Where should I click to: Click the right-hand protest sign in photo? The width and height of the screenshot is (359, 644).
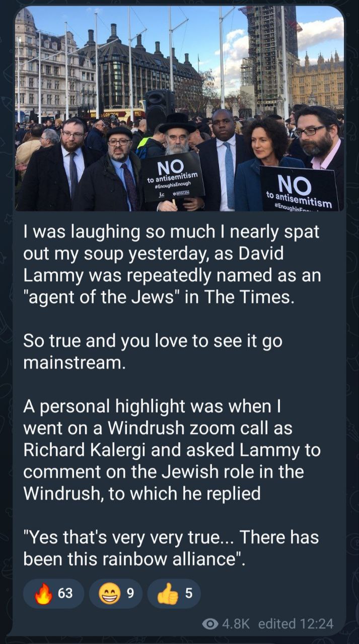(x=300, y=190)
